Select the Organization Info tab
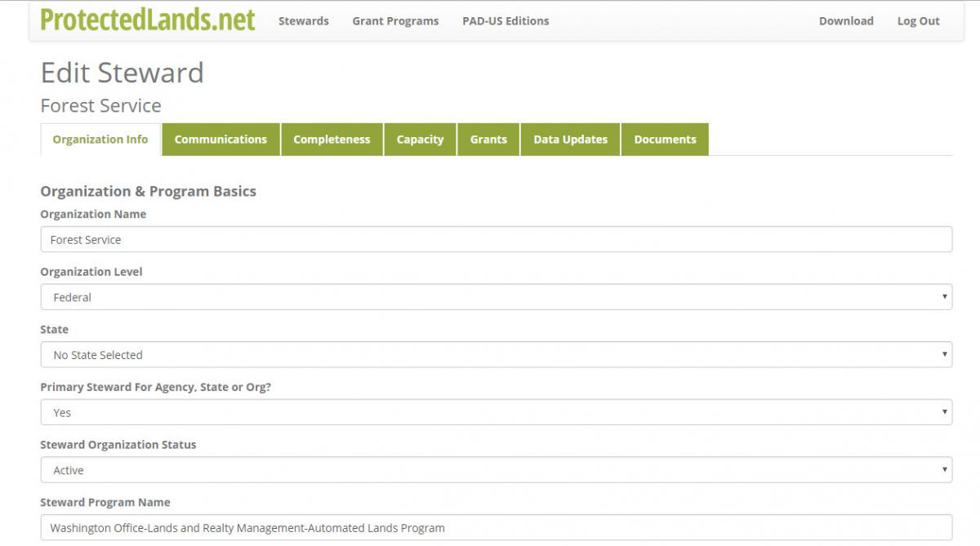980x546 pixels. coord(100,140)
